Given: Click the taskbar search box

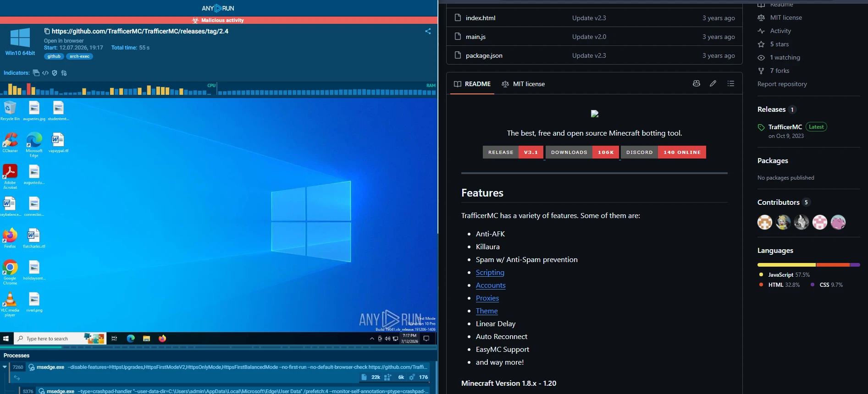Looking at the screenshot, I should (60, 339).
